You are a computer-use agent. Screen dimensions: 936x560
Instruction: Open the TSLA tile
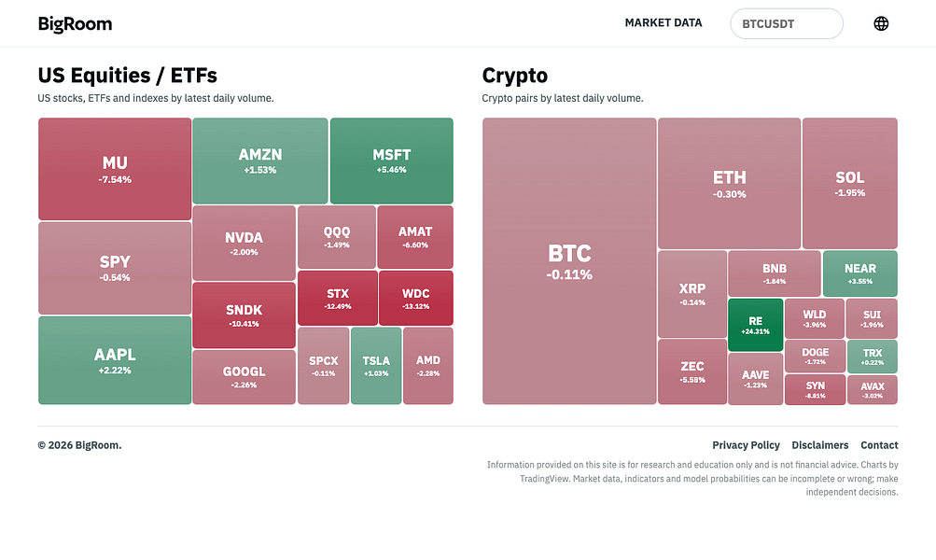coord(376,366)
